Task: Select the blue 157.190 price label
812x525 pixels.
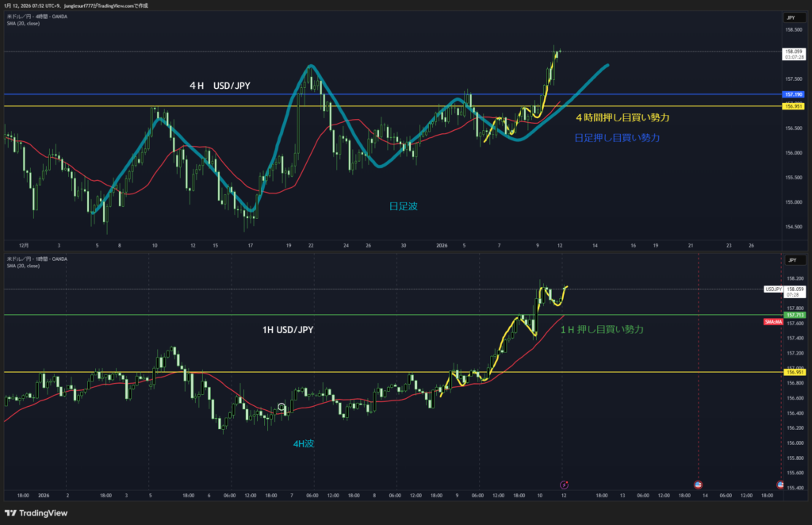Action: pos(793,94)
